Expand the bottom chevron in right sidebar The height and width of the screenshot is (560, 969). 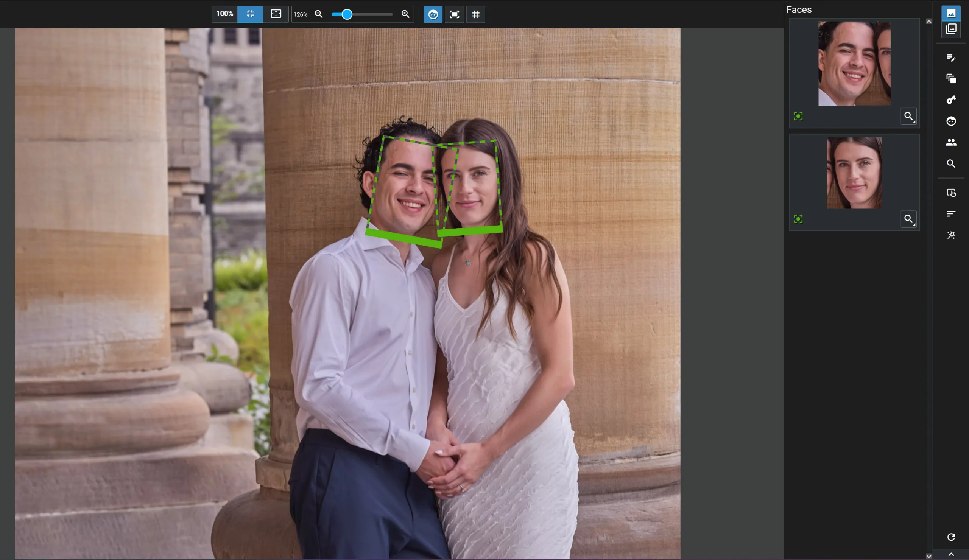[950, 554]
